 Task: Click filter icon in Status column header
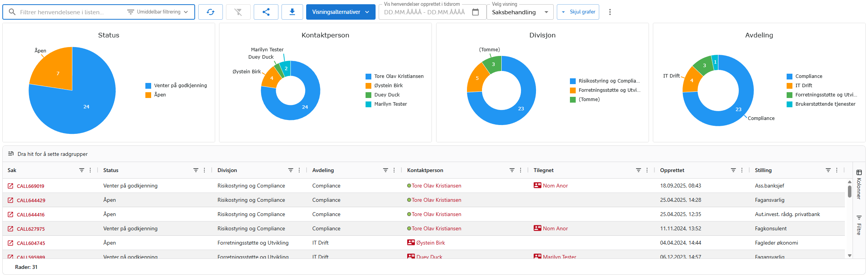(x=196, y=170)
